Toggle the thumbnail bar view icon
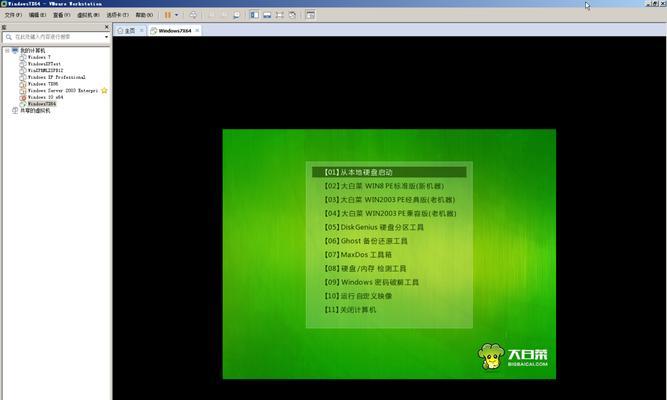 (267, 15)
